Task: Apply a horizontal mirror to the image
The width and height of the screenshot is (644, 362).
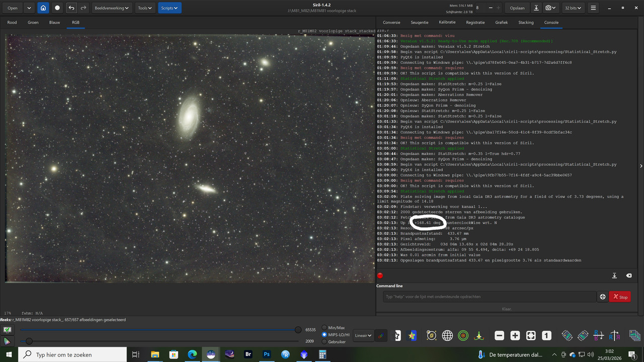Action: pyautogui.click(x=614, y=335)
